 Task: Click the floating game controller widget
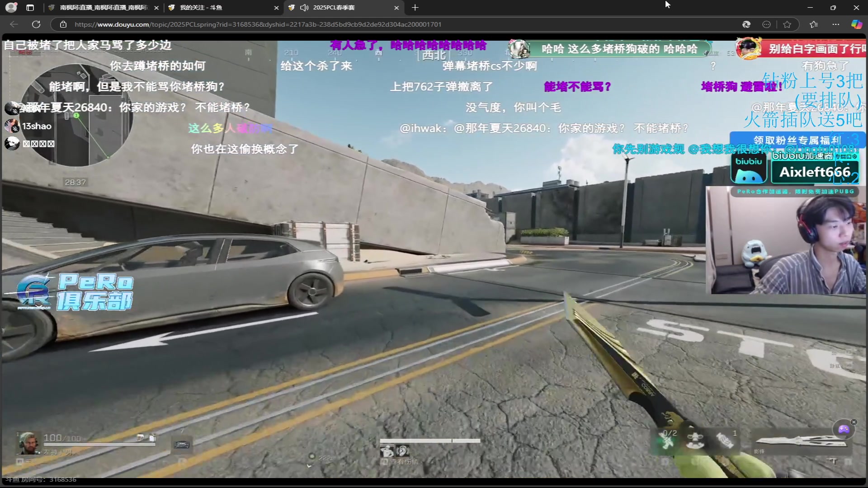tap(843, 429)
